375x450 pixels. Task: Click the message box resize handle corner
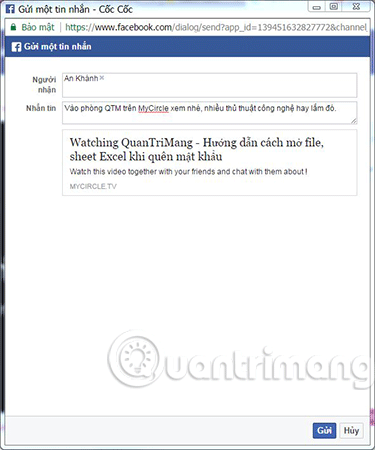click(354, 121)
